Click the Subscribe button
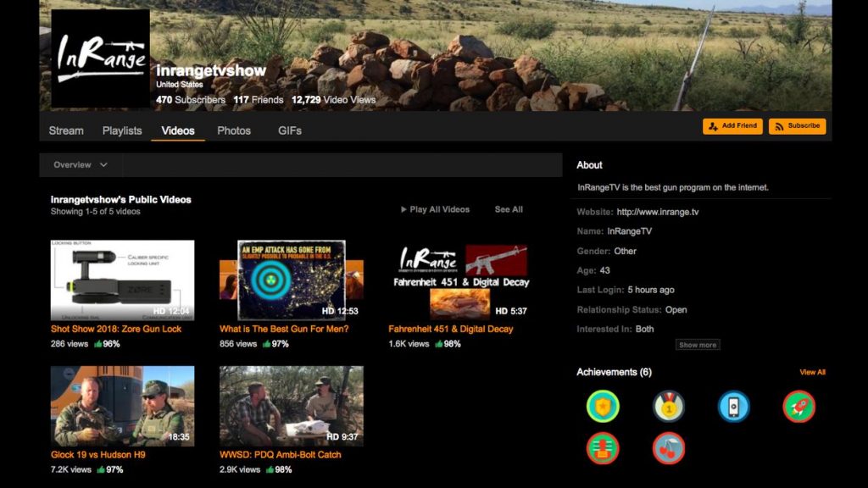The width and height of the screenshot is (868, 488). pyautogui.click(x=797, y=126)
